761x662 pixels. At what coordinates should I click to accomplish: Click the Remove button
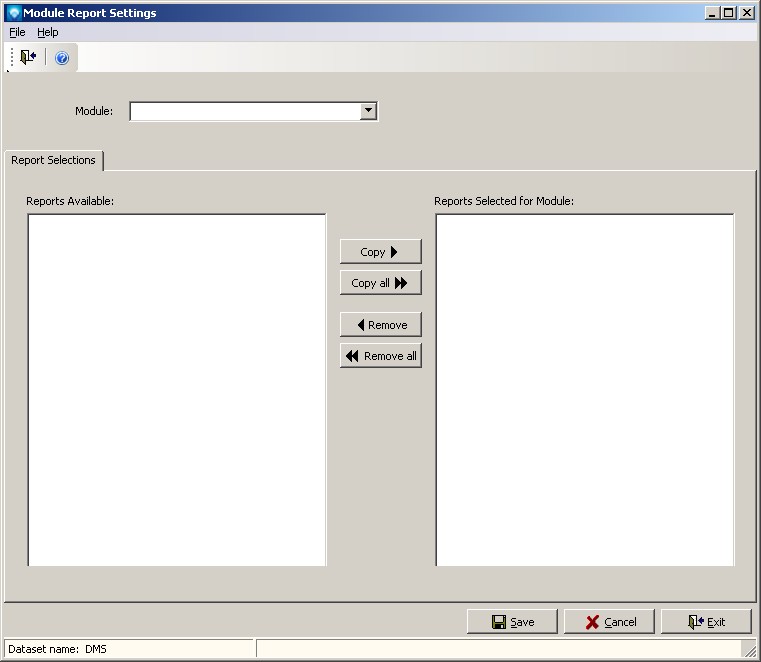coord(381,325)
